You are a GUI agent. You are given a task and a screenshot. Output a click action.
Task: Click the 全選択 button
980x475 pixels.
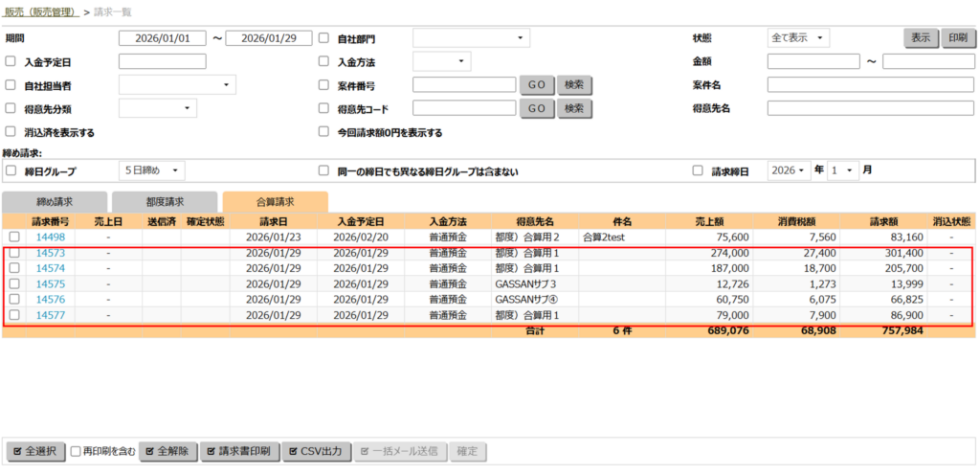tap(35, 451)
